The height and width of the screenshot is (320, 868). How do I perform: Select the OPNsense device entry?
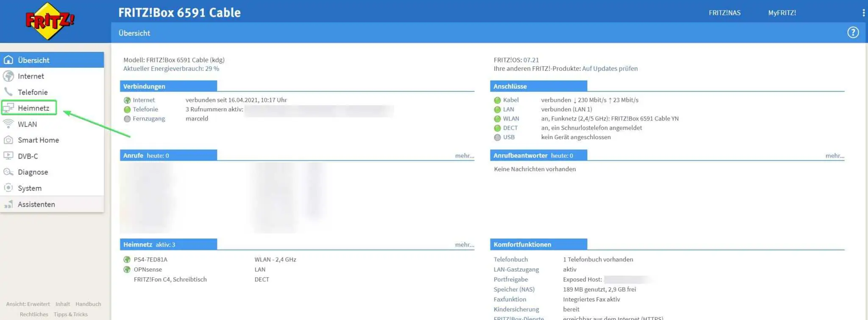pos(148,269)
